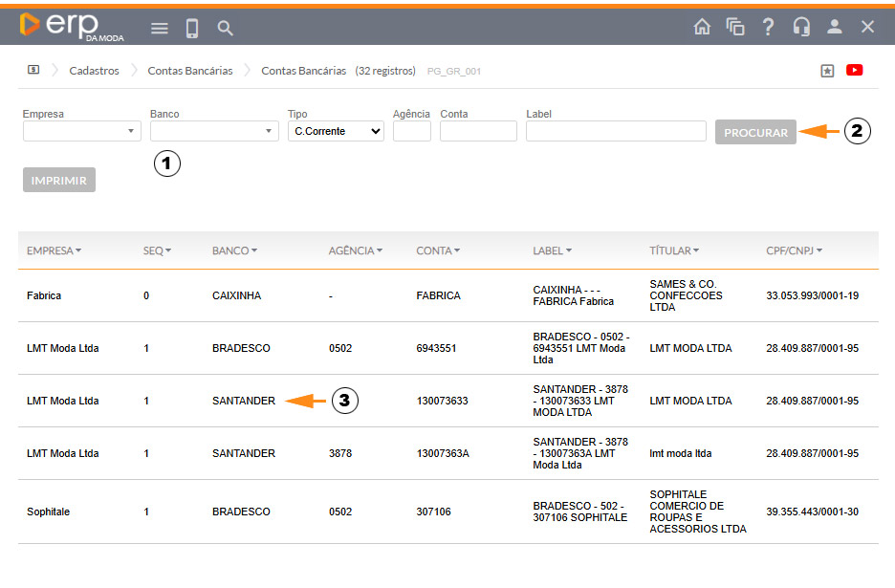The width and height of the screenshot is (895, 588).
Task: Open the YouTube video icon
Action: 855,70
